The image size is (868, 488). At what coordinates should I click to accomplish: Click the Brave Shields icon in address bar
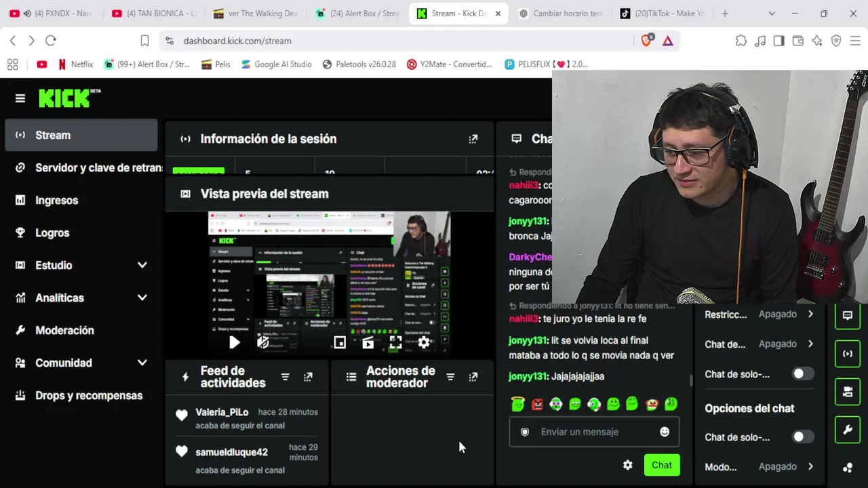pos(646,41)
